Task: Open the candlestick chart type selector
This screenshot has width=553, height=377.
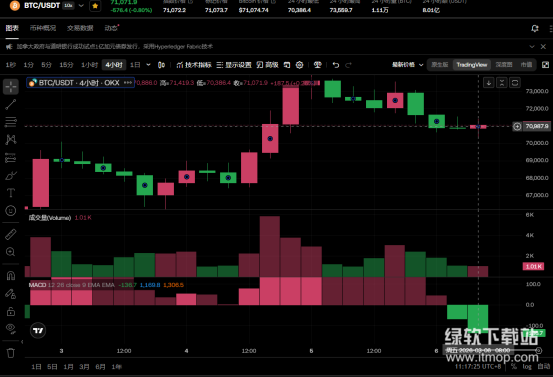Action: [162, 65]
